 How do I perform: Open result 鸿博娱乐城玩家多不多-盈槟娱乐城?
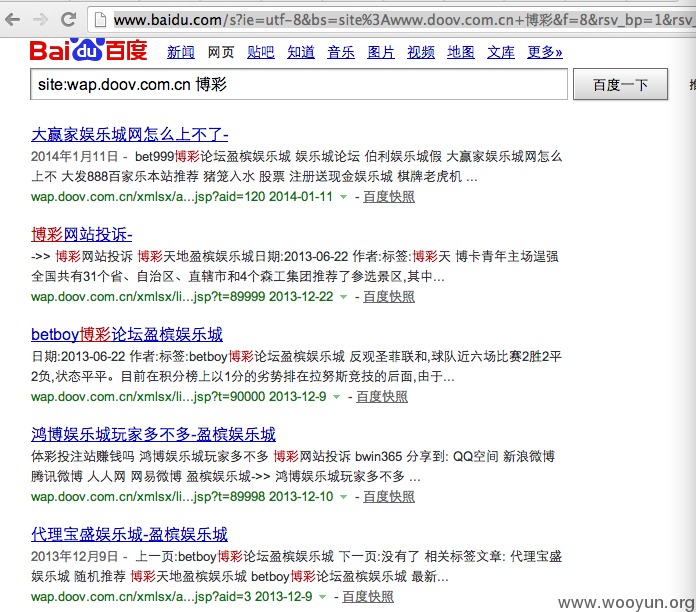point(153,434)
